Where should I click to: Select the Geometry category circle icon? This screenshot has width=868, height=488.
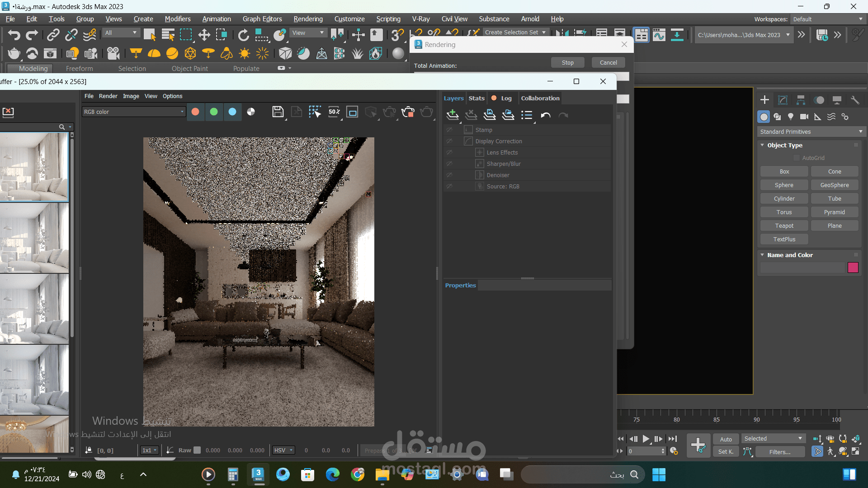coord(764,117)
